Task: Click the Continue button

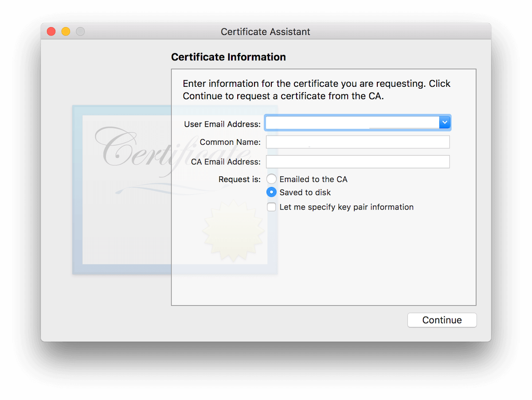Action: pyautogui.click(x=442, y=320)
